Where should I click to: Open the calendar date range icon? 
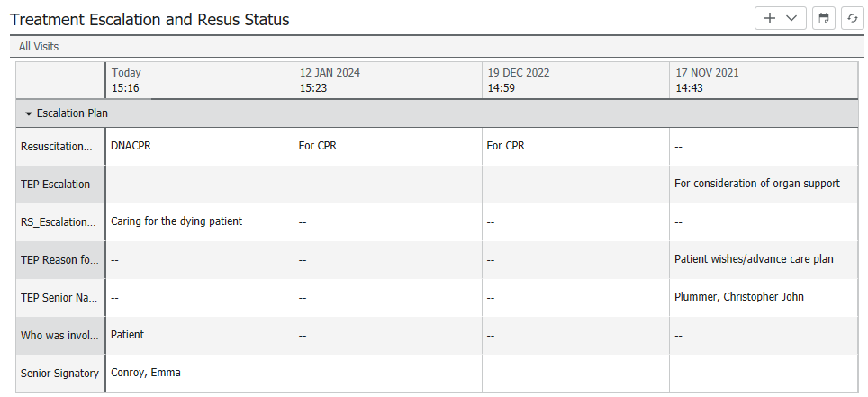pos(824,18)
